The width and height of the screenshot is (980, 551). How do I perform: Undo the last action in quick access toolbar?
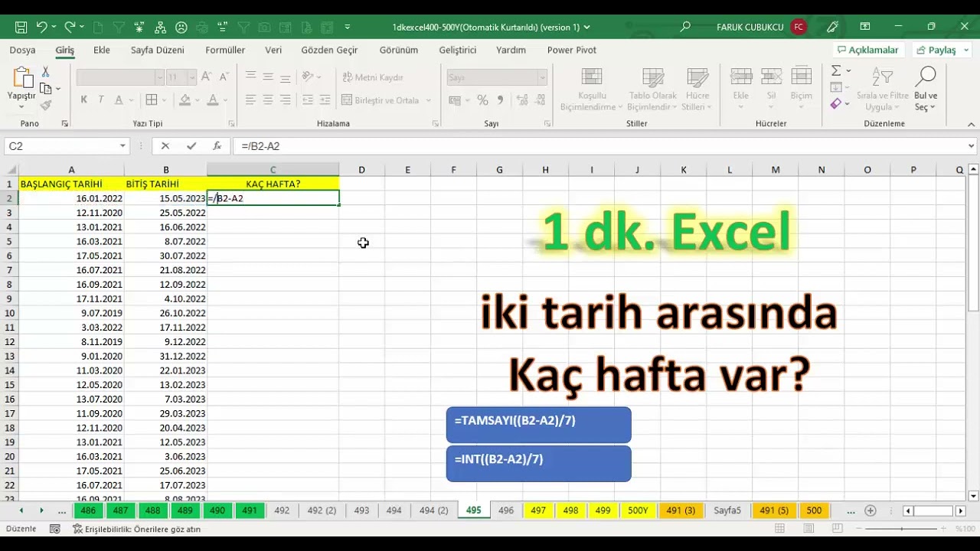pos(41,27)
